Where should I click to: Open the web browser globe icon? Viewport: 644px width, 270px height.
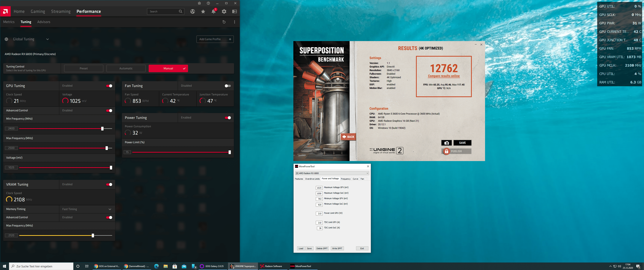(192, 11)
